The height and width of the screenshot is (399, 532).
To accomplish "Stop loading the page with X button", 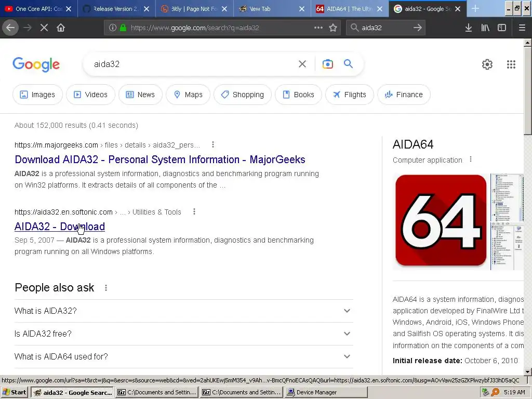I will point(44,28).
